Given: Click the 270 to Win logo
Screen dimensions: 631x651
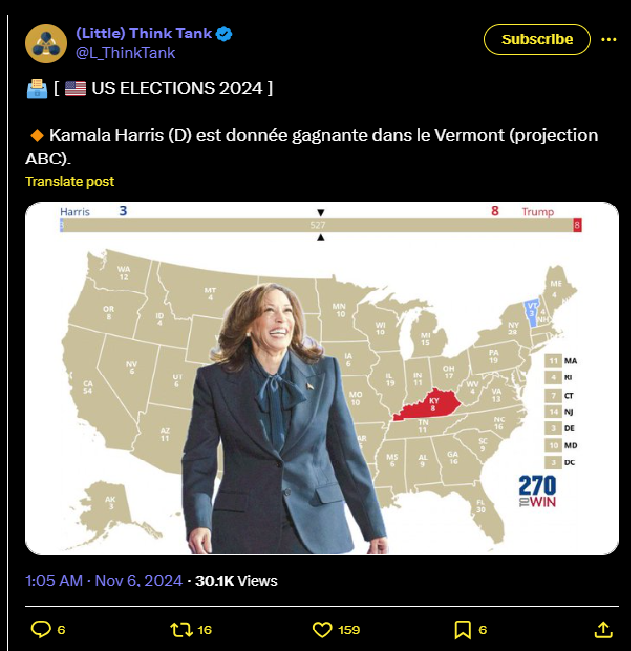Looking at the screenshot, I should 537,491.
